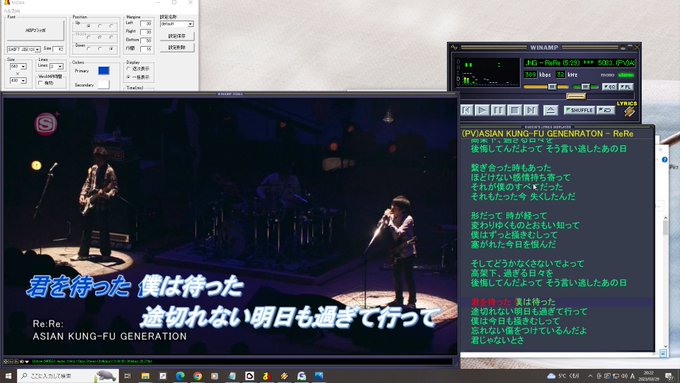This screenshot has height=383, width=680.
Task: Click the 行間 line spacing input field
Action: [146, 49]
